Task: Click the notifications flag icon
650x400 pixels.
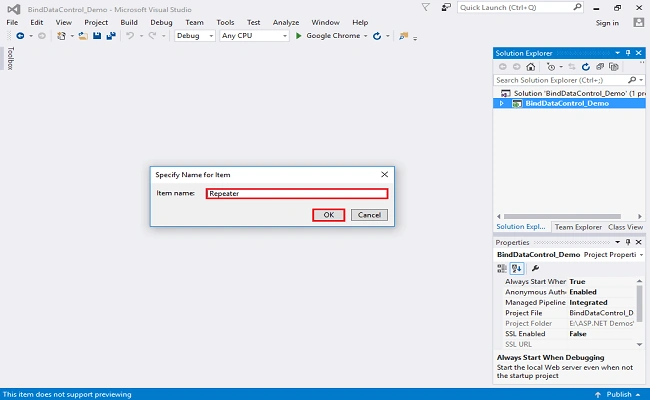Action: coord(425,7)
